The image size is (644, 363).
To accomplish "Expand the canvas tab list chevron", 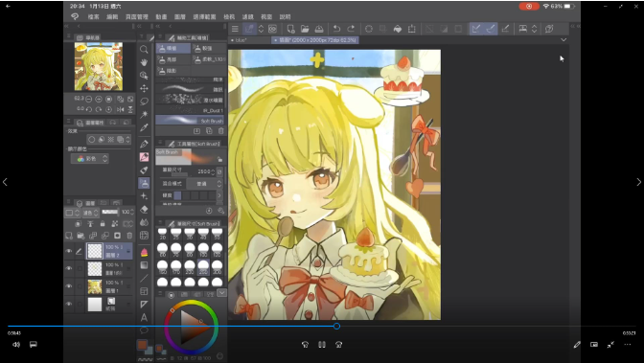I will click(563, 40).
